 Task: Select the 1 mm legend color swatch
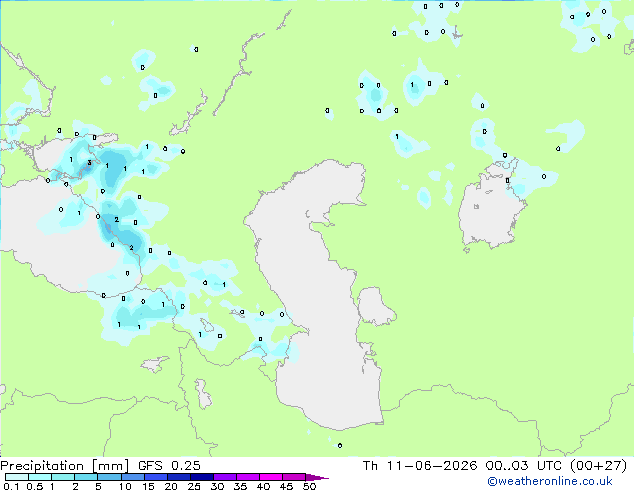[63, 477]
